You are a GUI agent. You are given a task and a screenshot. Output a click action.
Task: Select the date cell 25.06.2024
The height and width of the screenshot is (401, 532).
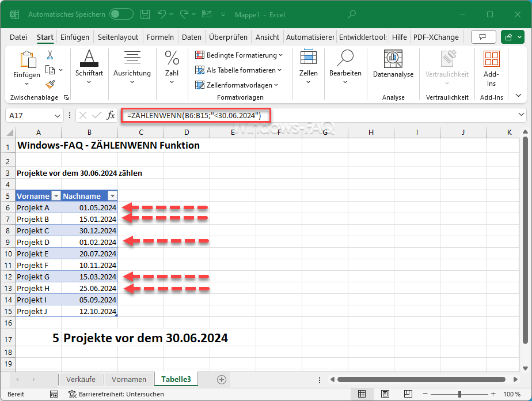coord(90,288)
